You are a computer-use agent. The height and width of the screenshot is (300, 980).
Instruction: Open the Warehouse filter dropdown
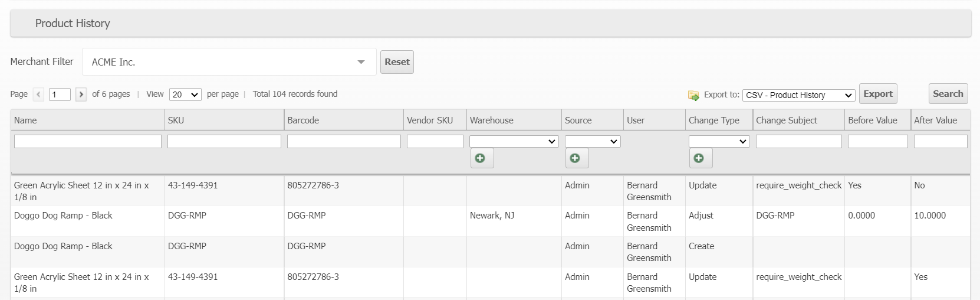click(x=514, y=142)
